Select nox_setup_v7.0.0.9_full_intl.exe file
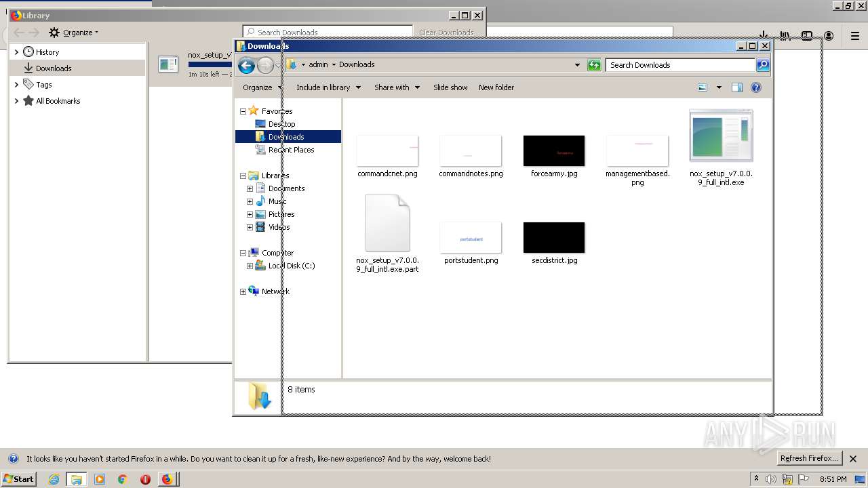The width and height of the screenshot is (868, 488). [x=721, y=148]
